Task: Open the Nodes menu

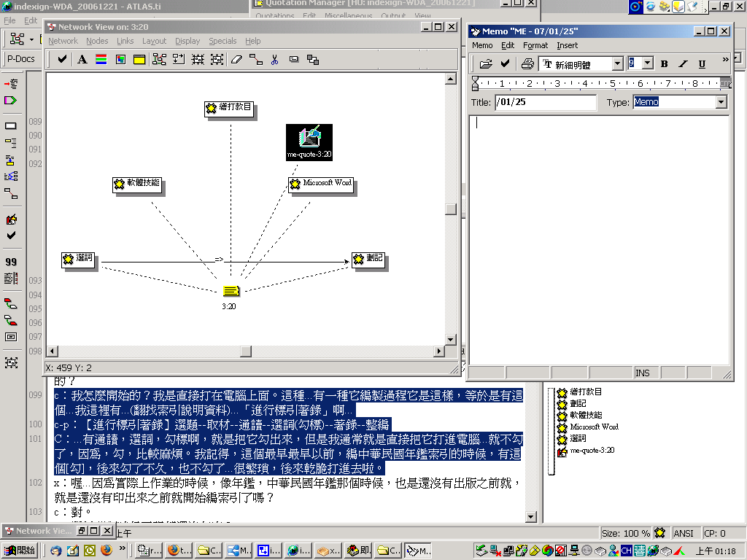Action: pos(97,41)
